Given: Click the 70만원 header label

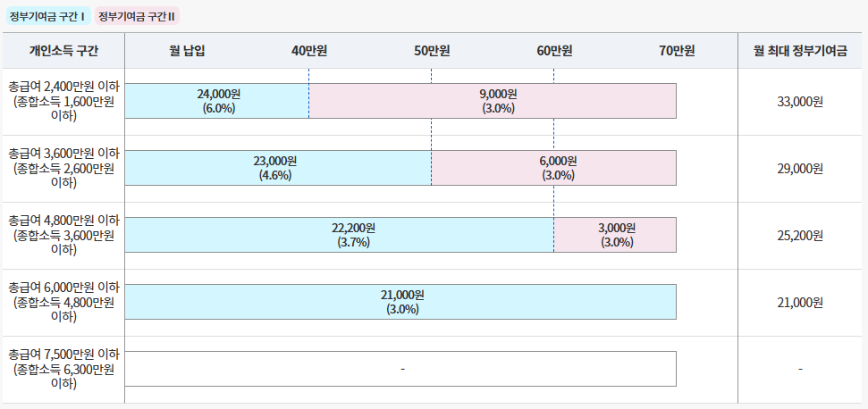Looking at the screenshot, I should click(677, 51).
